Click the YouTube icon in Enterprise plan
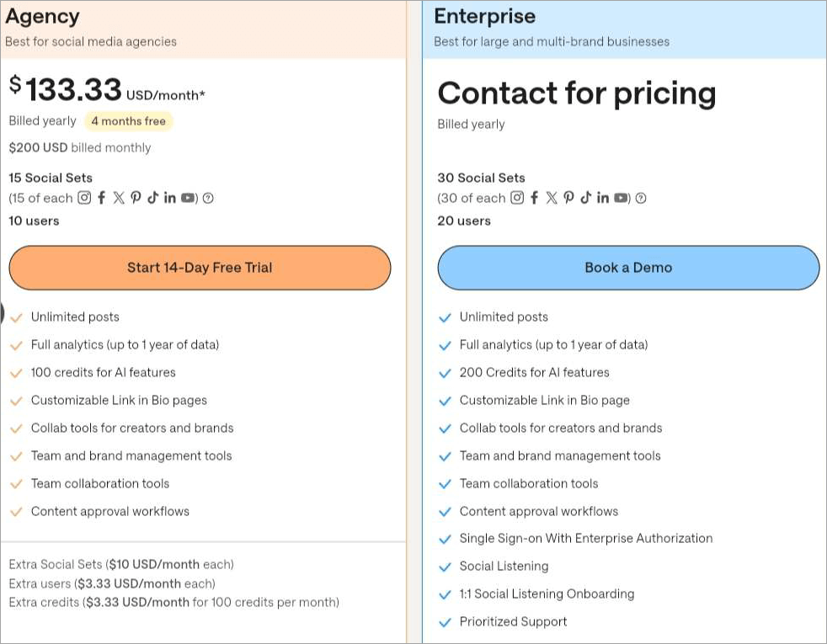The height and width of the screenshot is (644, 827). 621,198
